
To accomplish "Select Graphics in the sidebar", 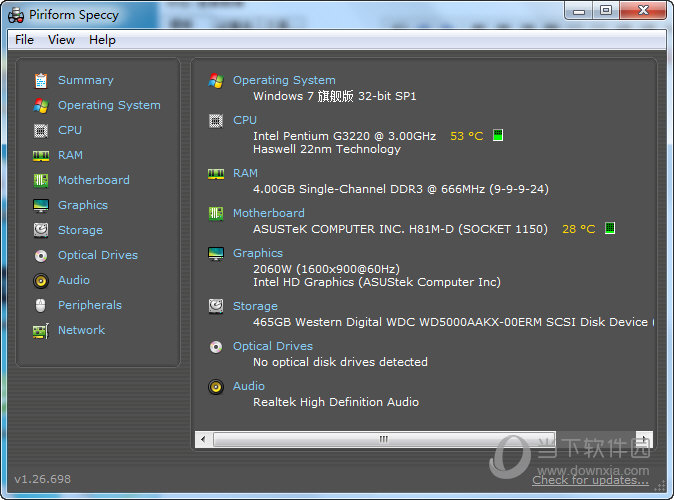I will pyautogui.click(x=83, y=206).
